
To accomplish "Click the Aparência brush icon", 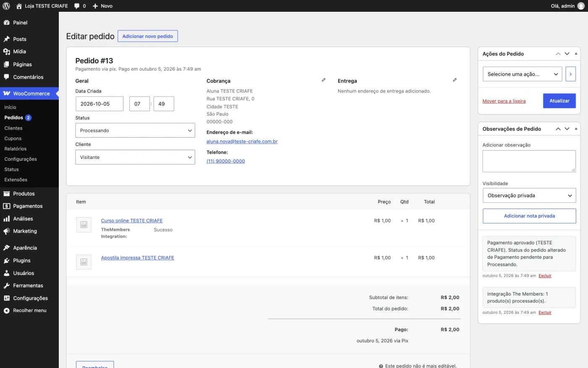I will coord(7,248).
